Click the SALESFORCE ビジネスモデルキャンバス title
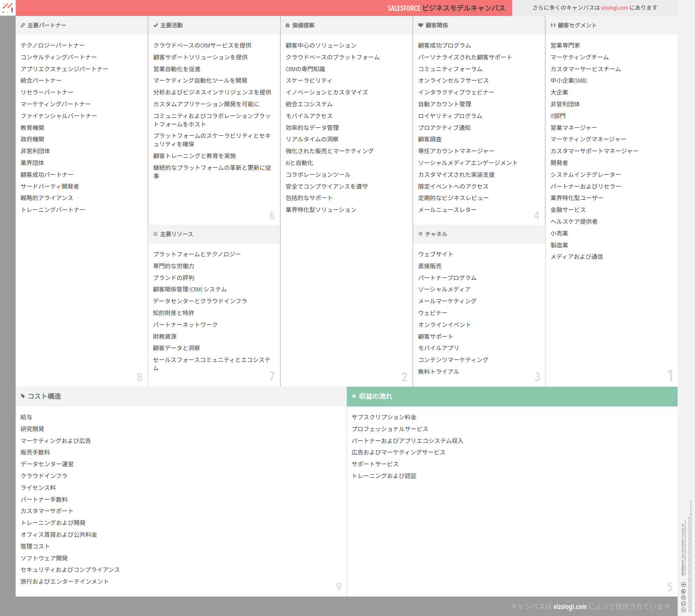The width and height of the screenshot is (695, 616). pos(446,8)
